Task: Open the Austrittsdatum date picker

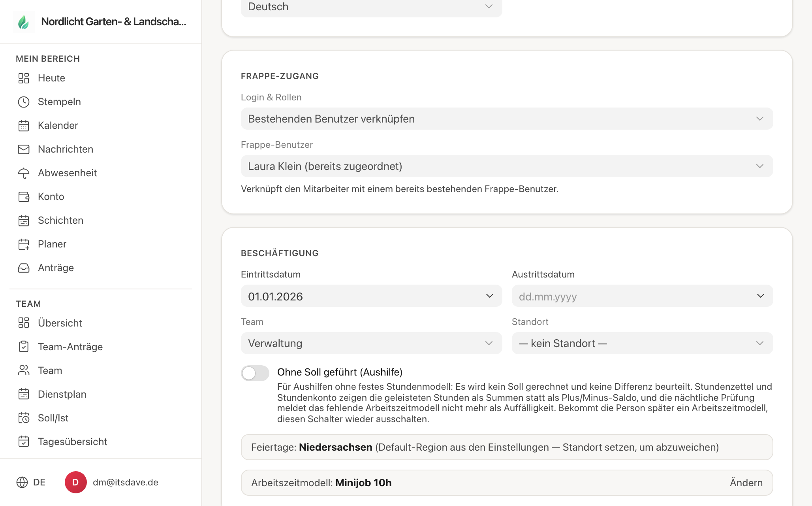Action: [643, 296]
